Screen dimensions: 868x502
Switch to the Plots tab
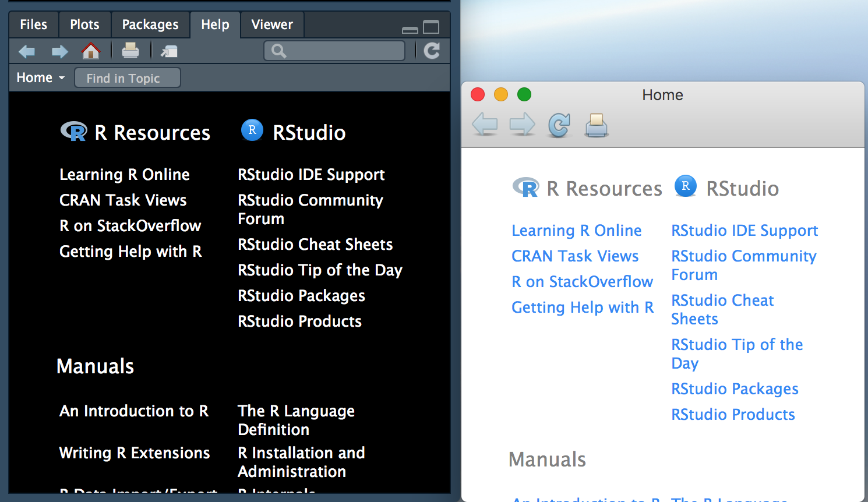[84, 24]
